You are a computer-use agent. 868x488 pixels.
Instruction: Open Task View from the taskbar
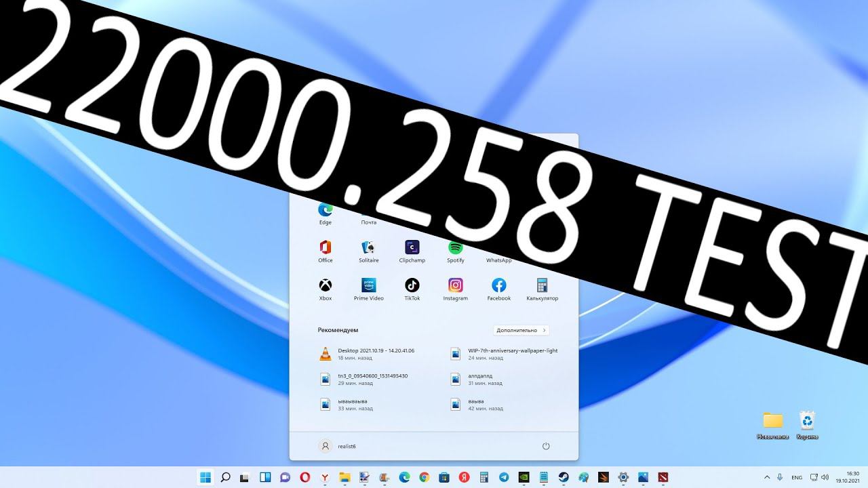point(245,477)
